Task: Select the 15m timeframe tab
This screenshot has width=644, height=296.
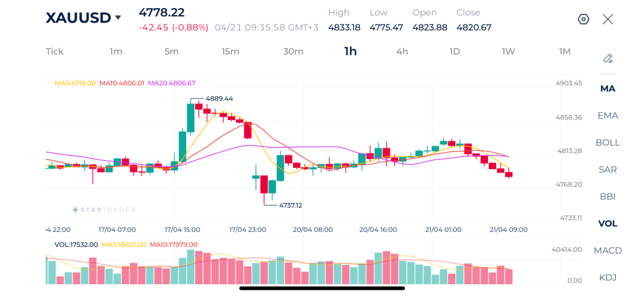Action: (x=230, y=52)
